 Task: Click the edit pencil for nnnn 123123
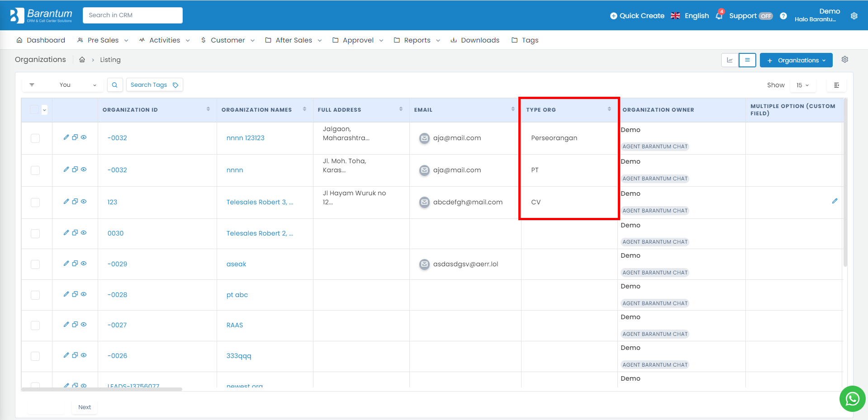[x=66, y=137]
